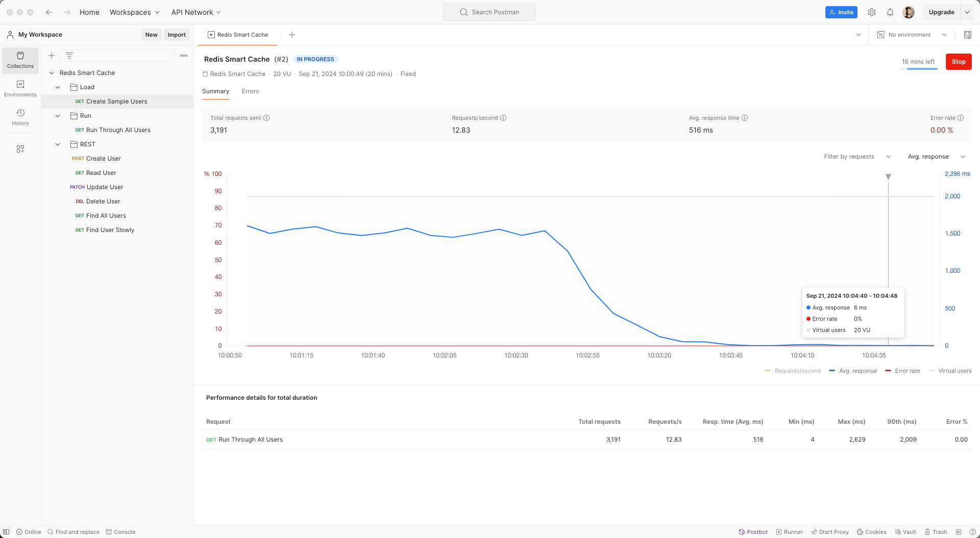The width and height of the screenshot is (980, 538).
Task: Open Console from the status bar
Action: (120, 532)
